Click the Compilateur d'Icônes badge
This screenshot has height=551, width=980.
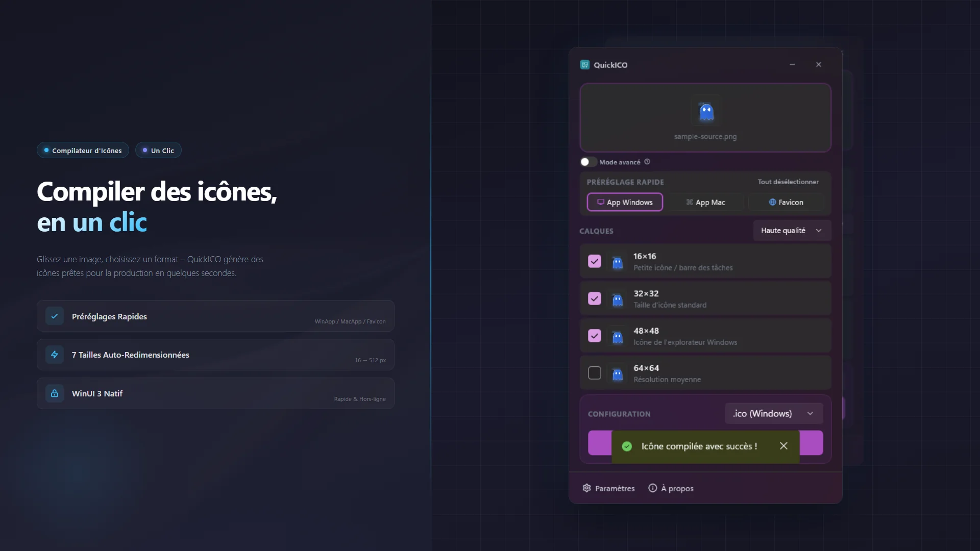tap(83, 151)
